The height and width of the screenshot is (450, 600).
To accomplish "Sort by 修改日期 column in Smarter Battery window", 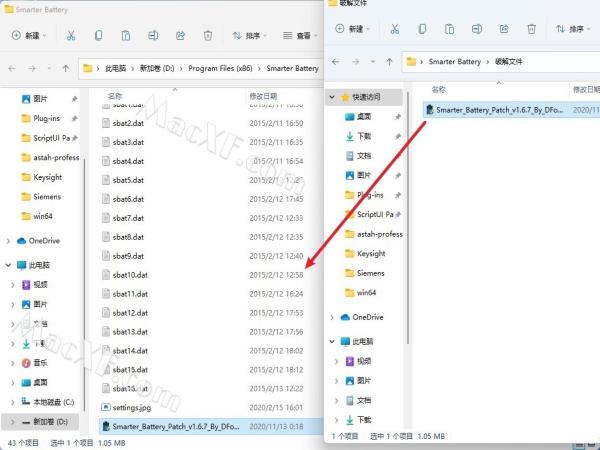I will [x=263, y=96].
